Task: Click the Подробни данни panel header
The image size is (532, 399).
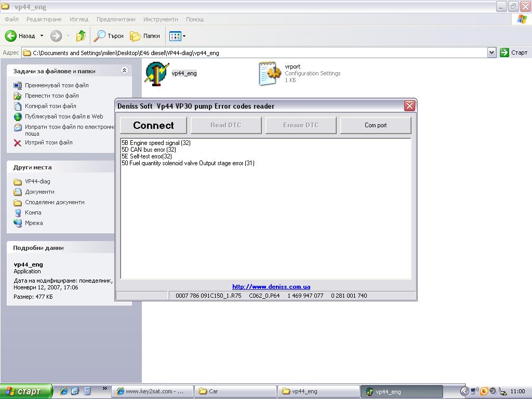Action: [x=61, y=248]
